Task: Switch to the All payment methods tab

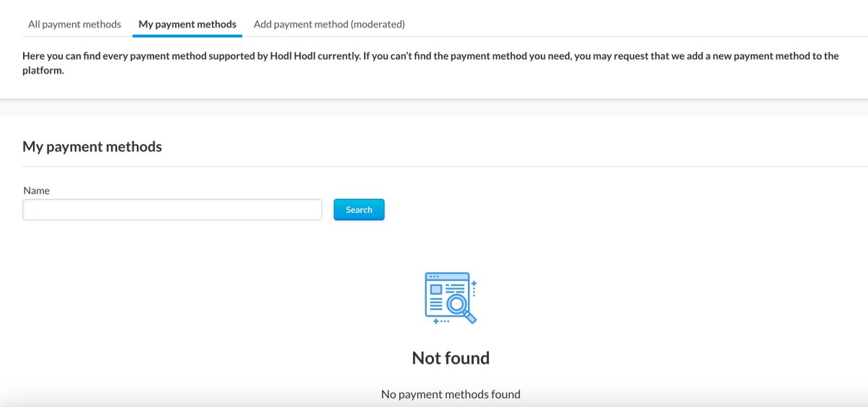Action: tap(75, 24)
